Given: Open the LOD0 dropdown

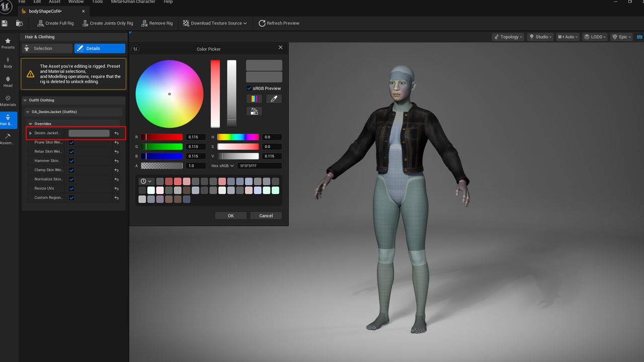Looking at the screenshot, I should point(595,37).
